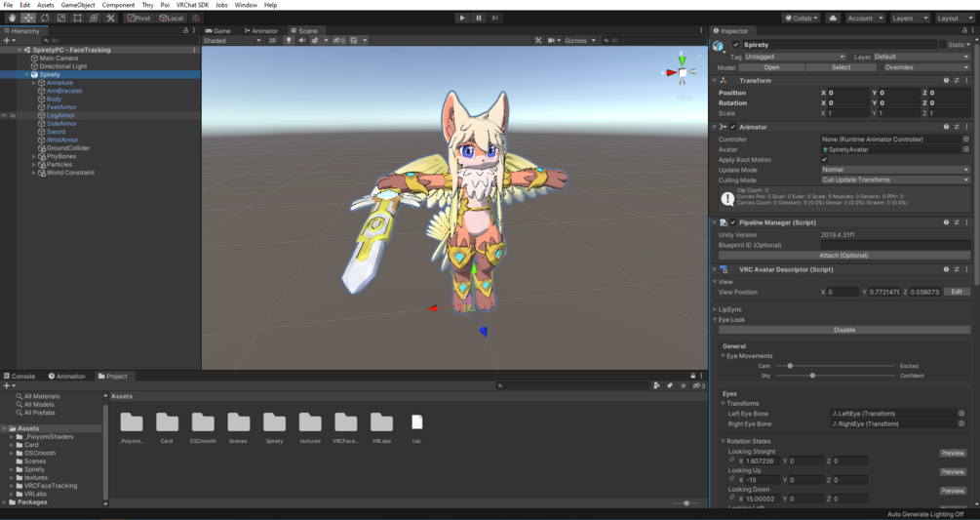Viewport: 980px width, 520px height.
Task: Open the Gizmos dropdown
Action: tap(580, 41)
